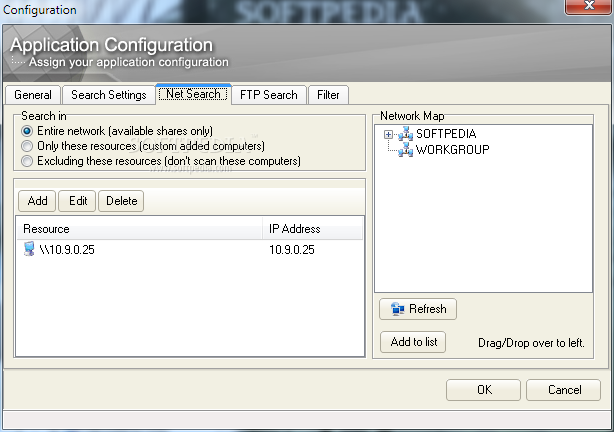
Task: Click the Resource column header
Action: click(x=139, y=229)
